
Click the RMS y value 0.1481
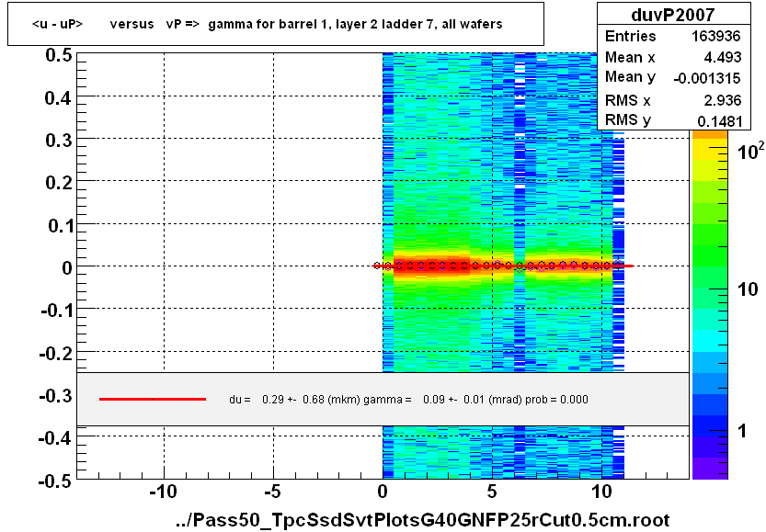[x=720, y=121]
